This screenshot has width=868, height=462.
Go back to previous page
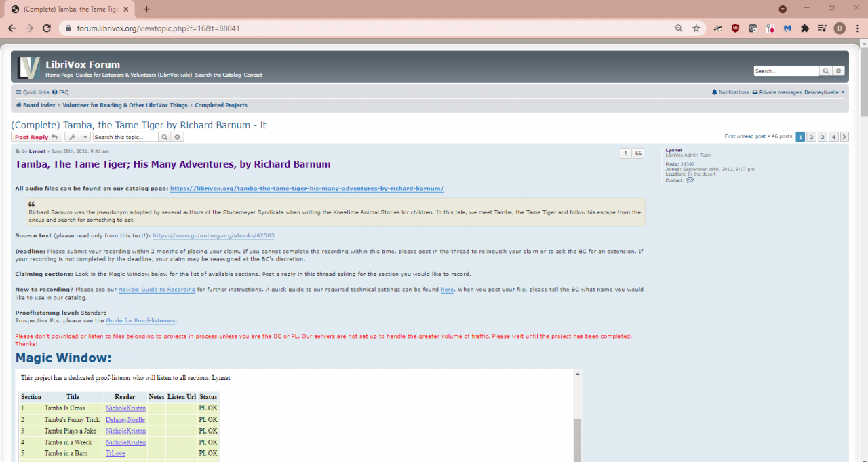12,28
